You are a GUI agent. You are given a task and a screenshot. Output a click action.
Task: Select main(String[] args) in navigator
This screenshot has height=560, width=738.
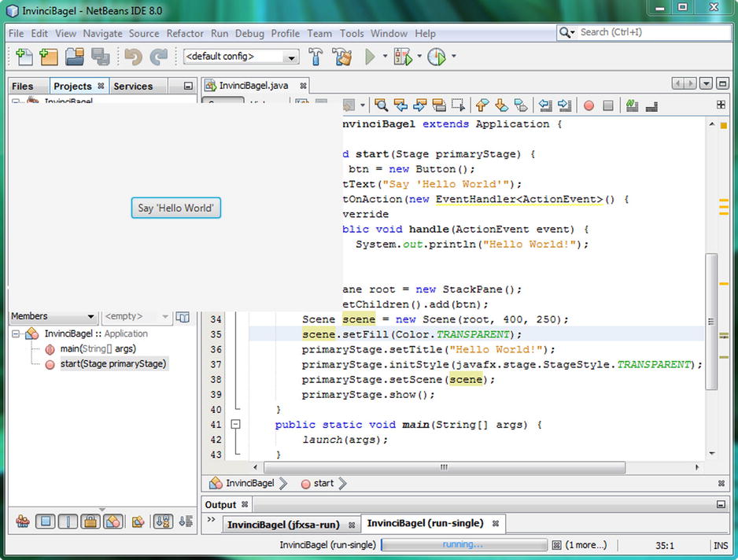(98, 348)
